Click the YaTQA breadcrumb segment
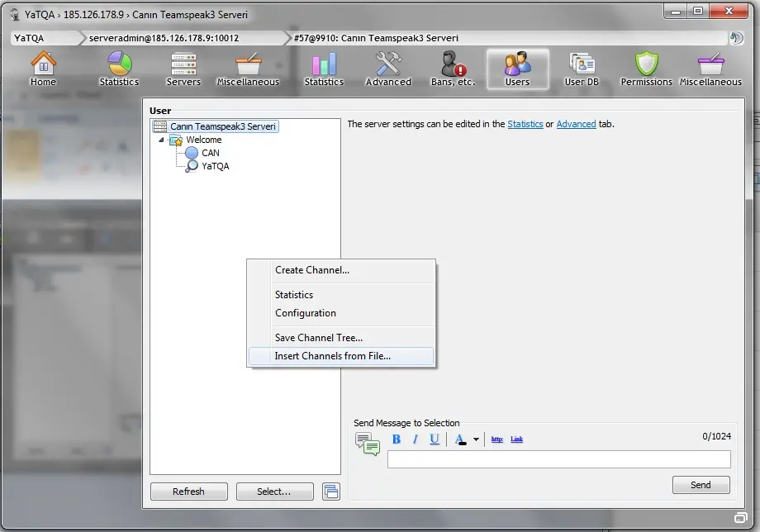760x532 pixels. [x=45, y=38]
